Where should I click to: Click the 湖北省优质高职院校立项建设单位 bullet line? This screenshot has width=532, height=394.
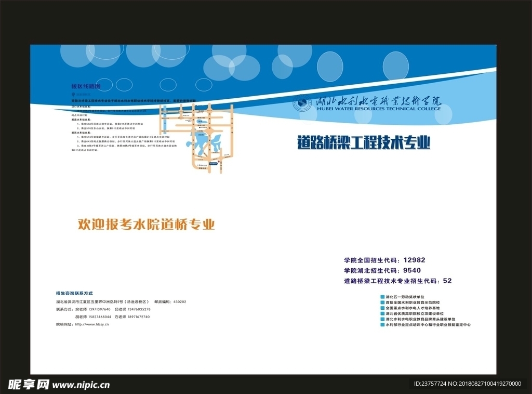point(412,313)
